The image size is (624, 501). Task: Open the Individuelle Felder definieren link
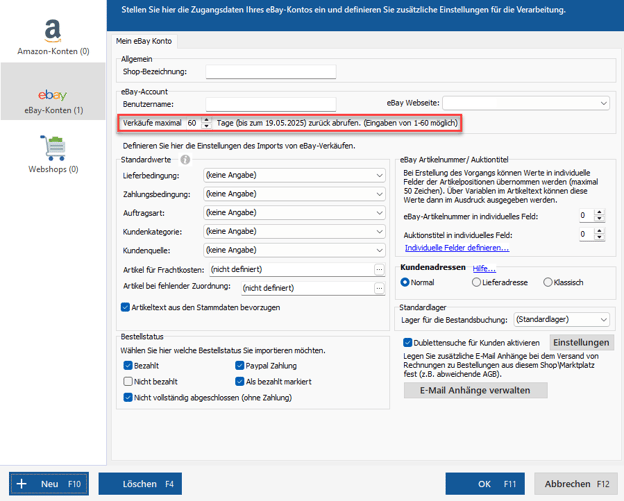point(456,247)
